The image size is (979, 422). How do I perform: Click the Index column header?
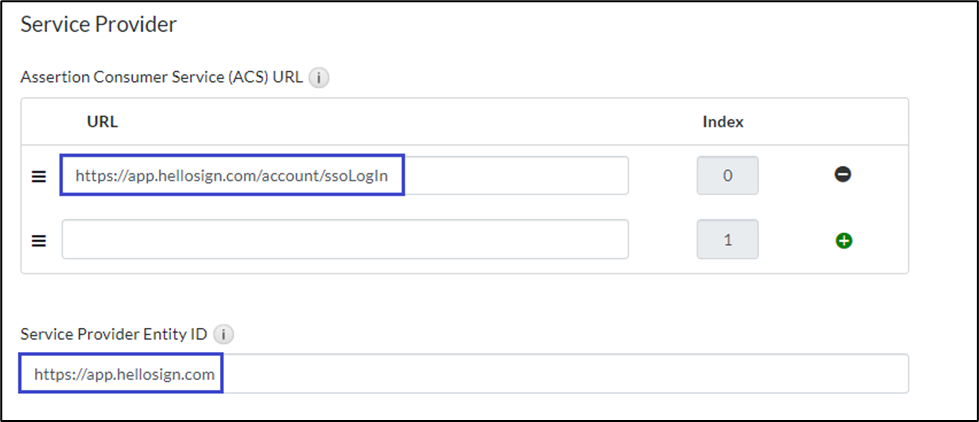pos(723,122)
